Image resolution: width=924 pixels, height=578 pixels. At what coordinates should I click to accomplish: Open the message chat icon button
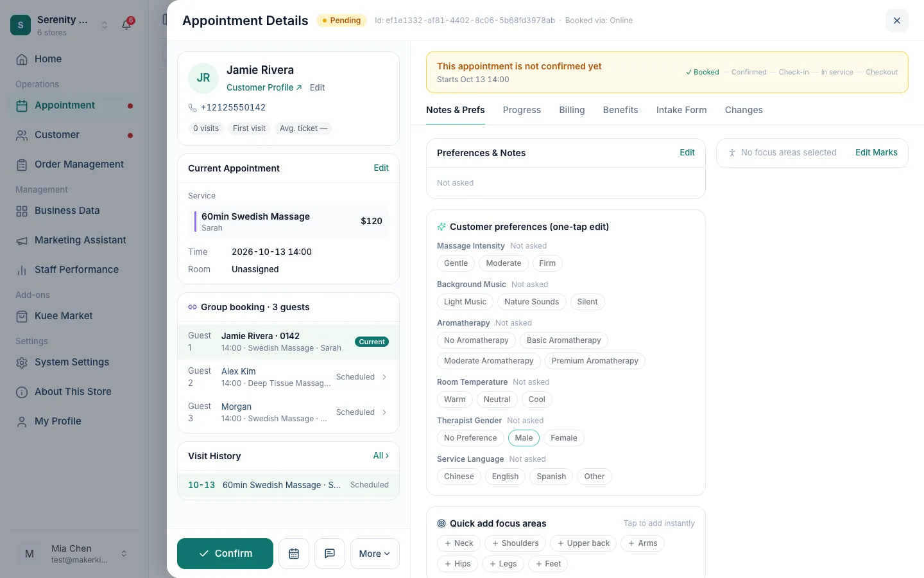pyautogui.click(x=330, y=554)
